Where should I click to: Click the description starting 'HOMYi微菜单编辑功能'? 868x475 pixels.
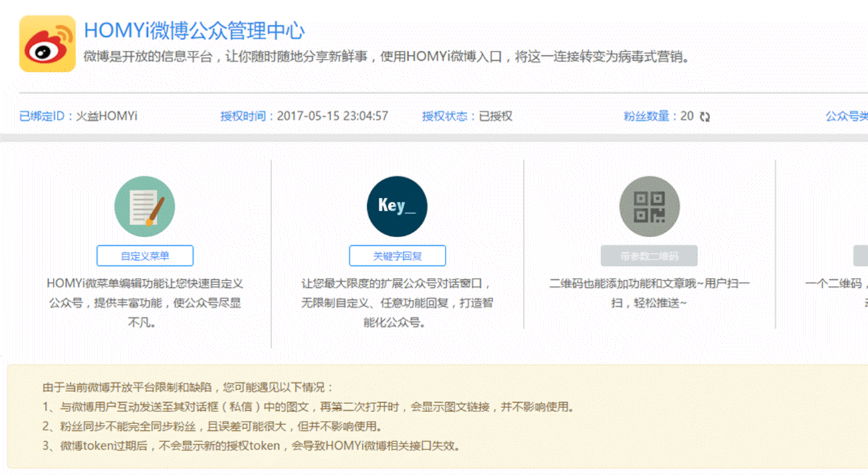coord(145,303)
